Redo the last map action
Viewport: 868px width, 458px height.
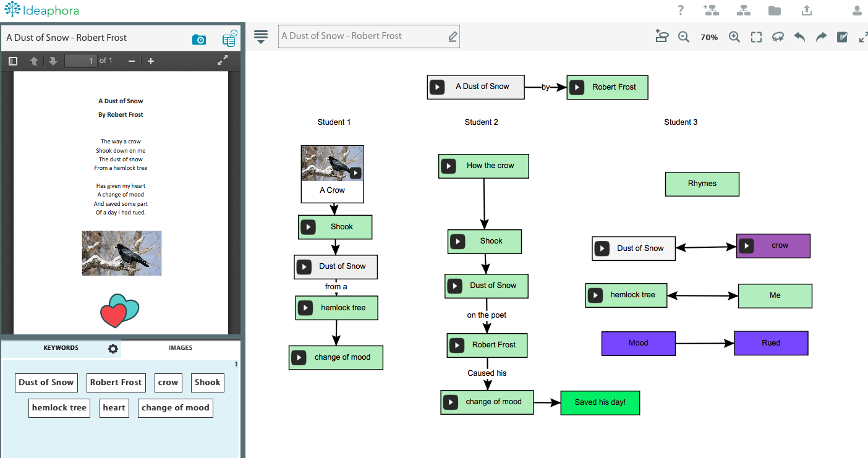821,37
